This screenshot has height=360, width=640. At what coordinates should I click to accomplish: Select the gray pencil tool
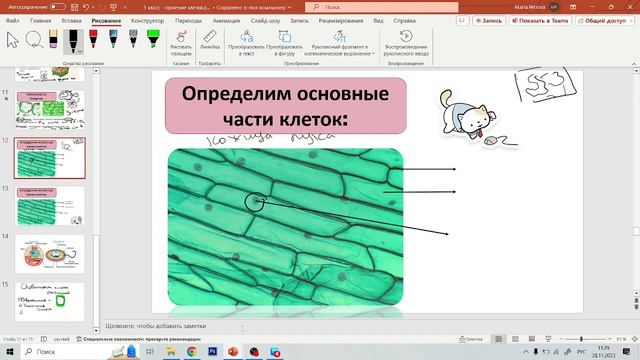(x=133, y=39)
